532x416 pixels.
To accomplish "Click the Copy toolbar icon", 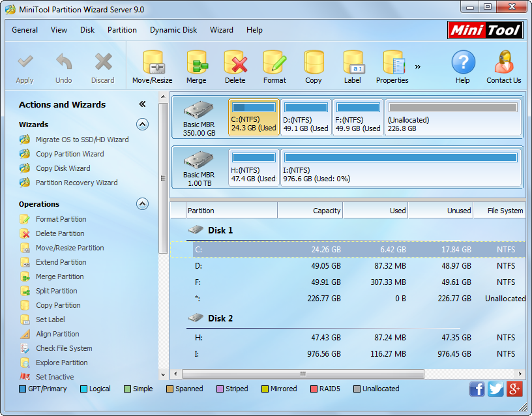I will [314, 63].
